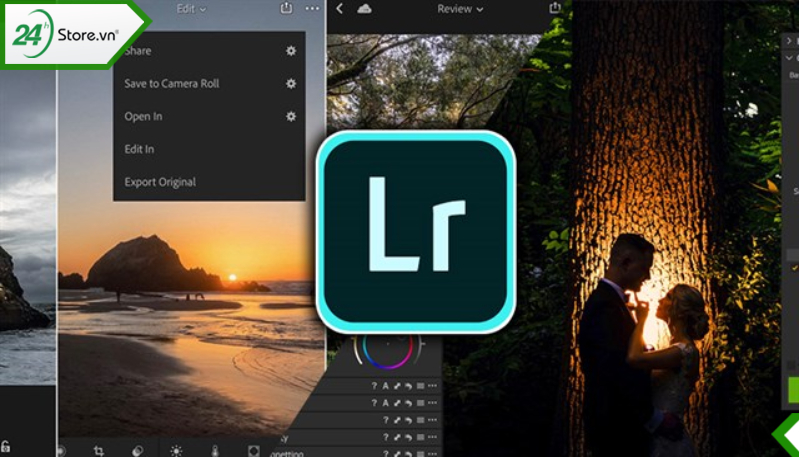
Task: Open the three-dot more options menu
Action: click(x=312, y=8)
